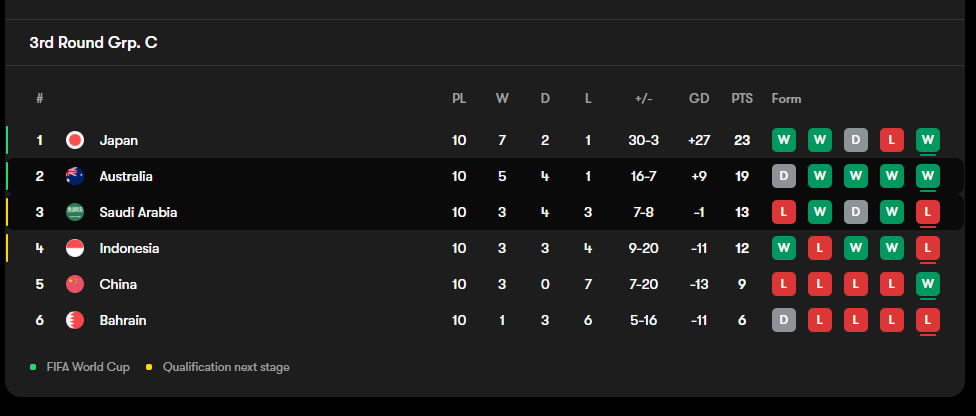Click the yellow Qualification next stage dot
Viewport: 976px width, 416px height.
149,367
